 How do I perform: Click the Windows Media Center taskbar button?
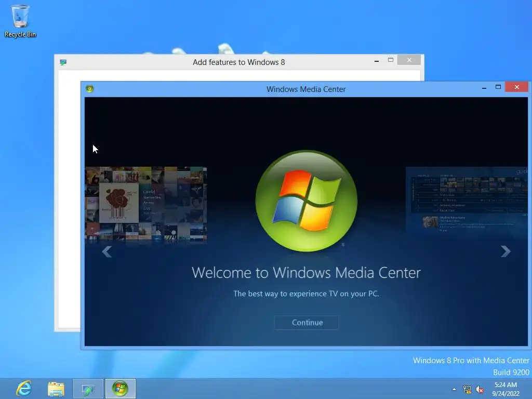pyautogui.click(x=120, y=389)
